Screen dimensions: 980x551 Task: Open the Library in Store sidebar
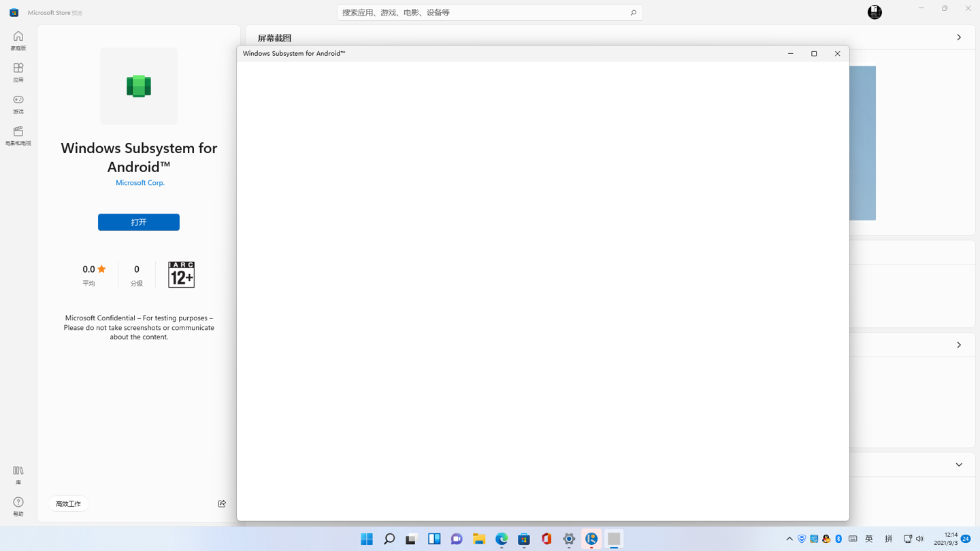pyautogui.click(x=18, y=475)
